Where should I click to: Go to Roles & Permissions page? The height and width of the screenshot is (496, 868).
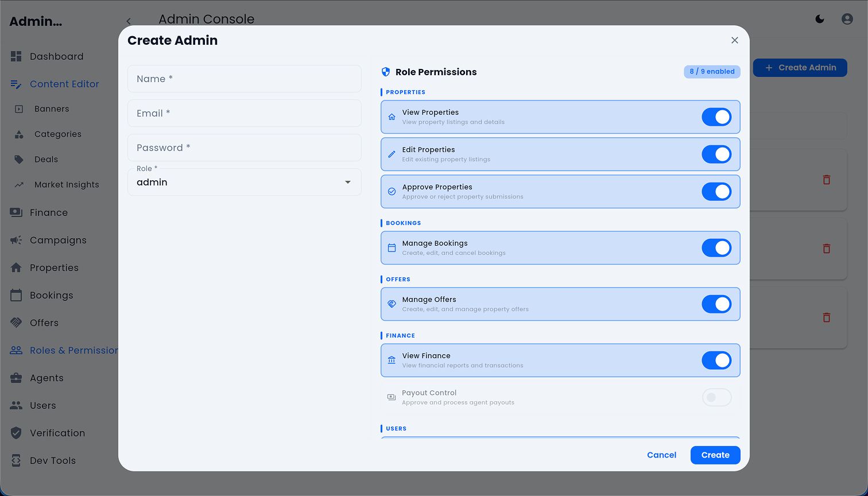coord(73,350)
